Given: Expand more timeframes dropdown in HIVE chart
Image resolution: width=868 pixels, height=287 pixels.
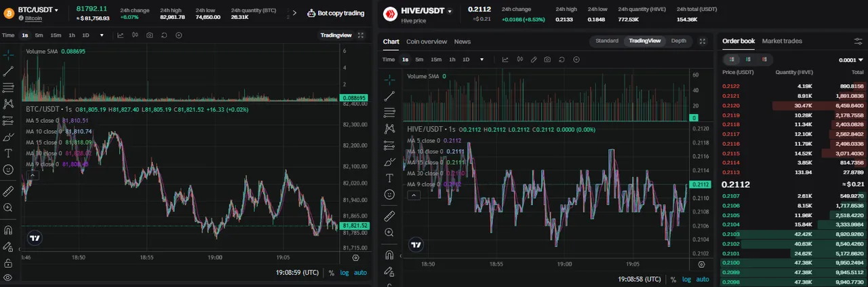Looking at the screenshot, I should [482, 60].
